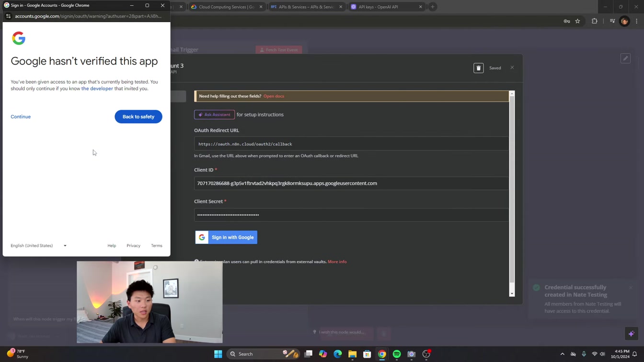The height and width of the screenshot is (362, 644).
Task: Open the Wi-Fi network tray icon
Action: point(595,354)
